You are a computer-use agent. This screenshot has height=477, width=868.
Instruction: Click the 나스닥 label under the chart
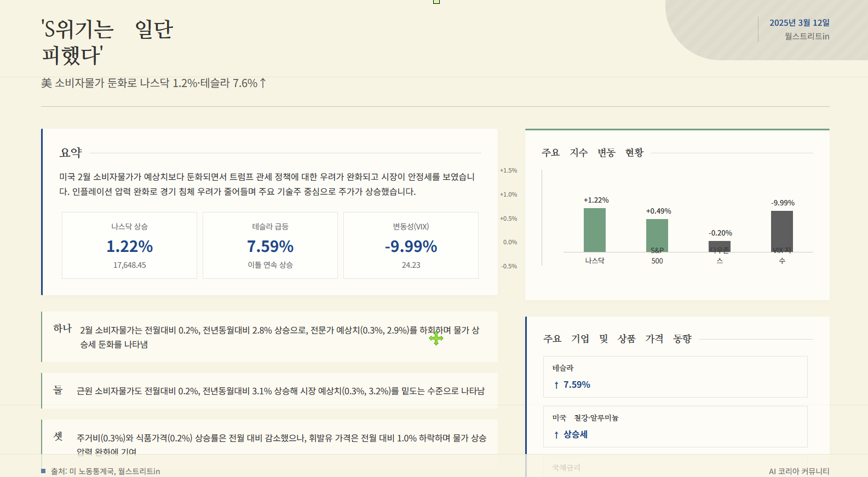[x=595, y=261]
